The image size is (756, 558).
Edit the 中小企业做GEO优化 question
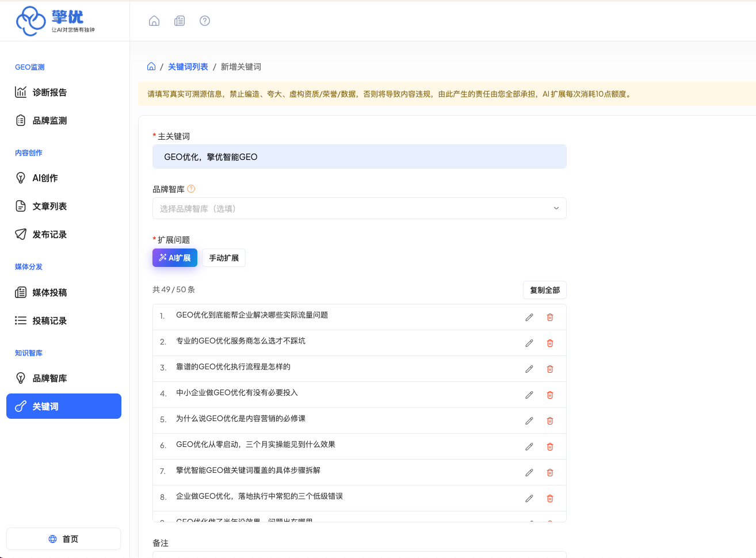coord(529,395)
